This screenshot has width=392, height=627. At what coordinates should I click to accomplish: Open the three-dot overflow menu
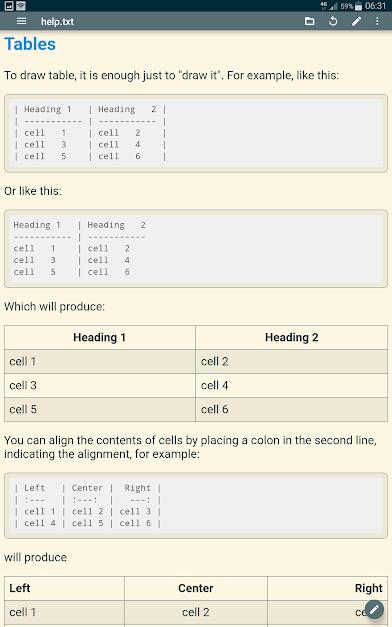pyautogui.click(x=377, y=21)
